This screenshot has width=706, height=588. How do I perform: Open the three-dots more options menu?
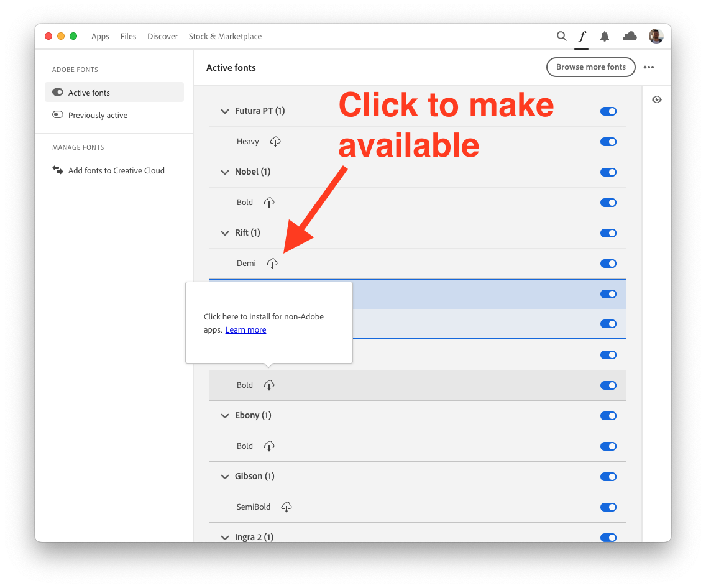coord(649,67)
